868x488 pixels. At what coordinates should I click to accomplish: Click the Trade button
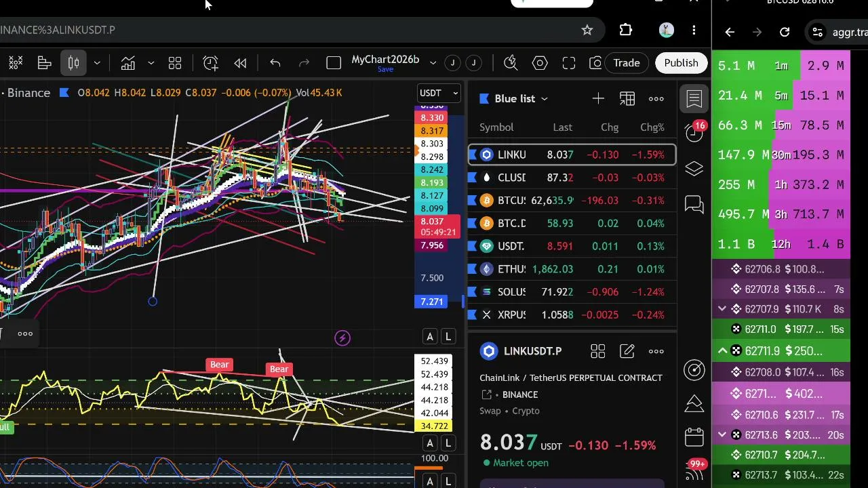(x=627, y=63)
